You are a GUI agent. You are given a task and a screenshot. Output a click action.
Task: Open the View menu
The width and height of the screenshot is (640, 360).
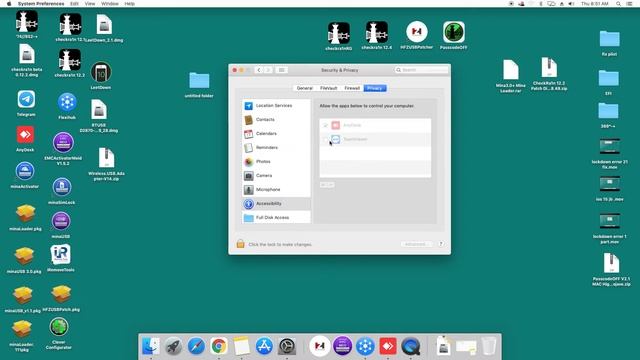(90, 4)
